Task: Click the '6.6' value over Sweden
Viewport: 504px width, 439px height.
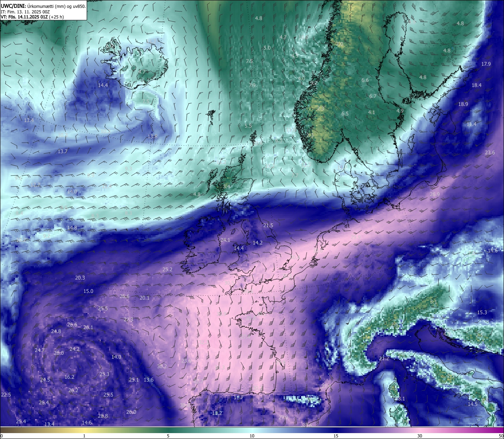Action: (x=365, y=80)
